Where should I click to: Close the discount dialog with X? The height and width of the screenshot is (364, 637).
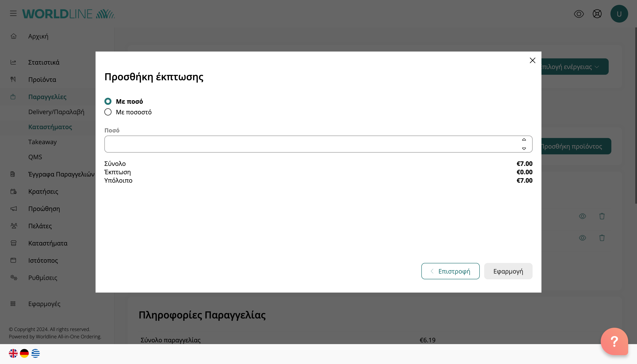click(532, 61)
